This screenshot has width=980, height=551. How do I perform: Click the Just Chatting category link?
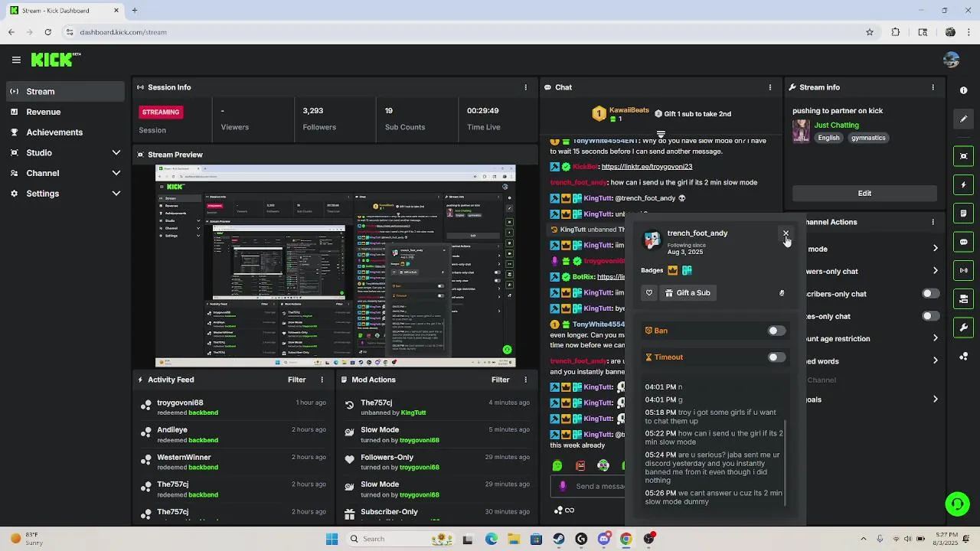pos(836,125)
